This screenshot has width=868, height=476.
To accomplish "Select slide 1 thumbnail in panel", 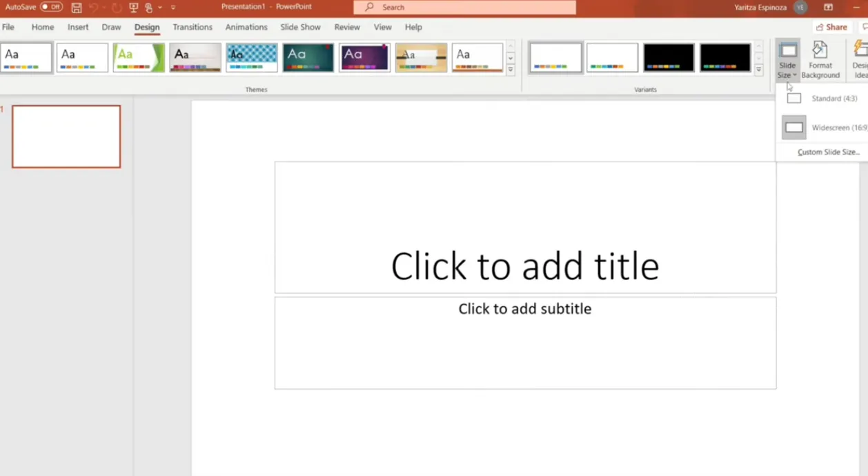I will coord(66,137).
